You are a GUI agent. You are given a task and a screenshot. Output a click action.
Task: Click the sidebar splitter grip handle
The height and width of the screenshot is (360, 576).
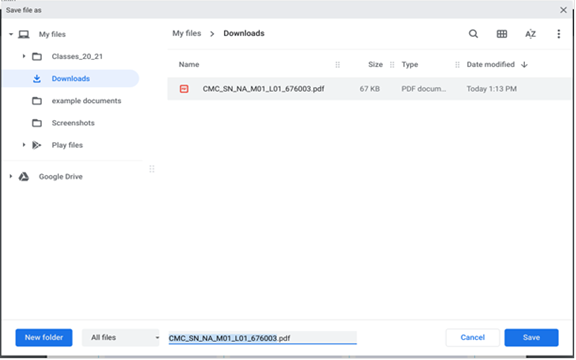point(152,169)
